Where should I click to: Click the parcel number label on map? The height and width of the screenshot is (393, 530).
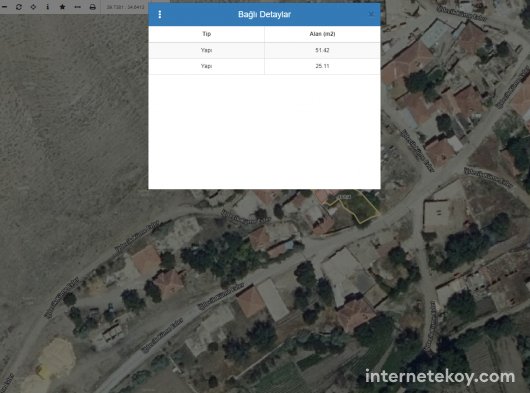click(344, 197)
